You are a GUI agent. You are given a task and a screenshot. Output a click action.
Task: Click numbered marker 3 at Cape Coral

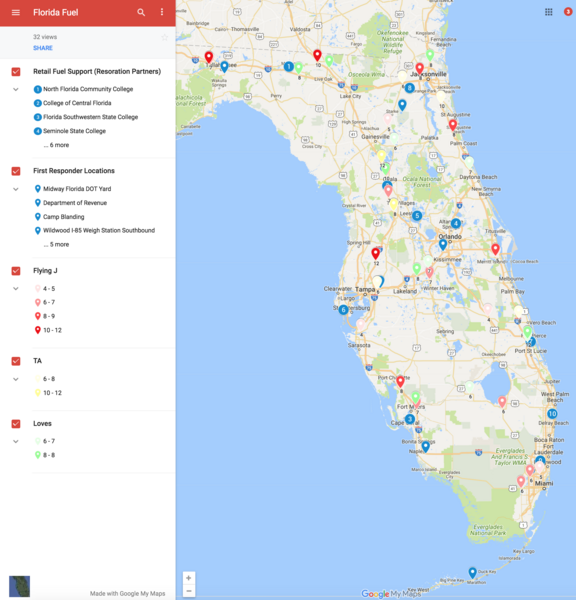coord(410,419)
